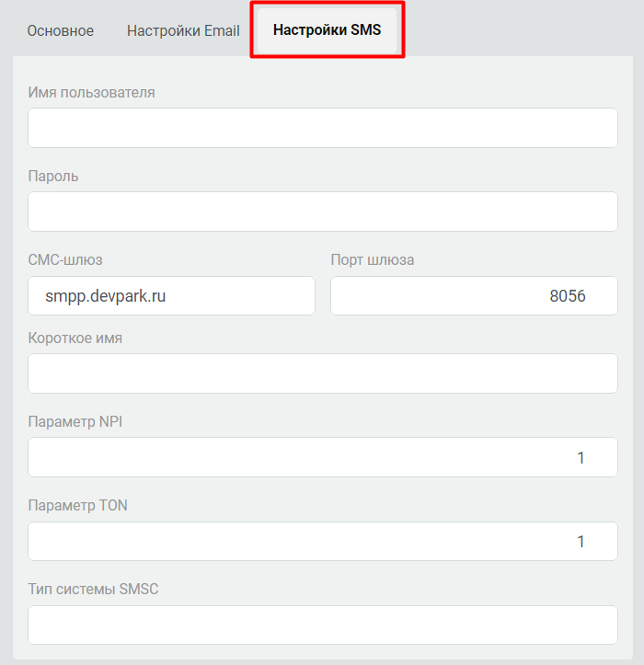Focus the Тип системы SMSC field
Image resolution: width=644 pixels, height=665 pixels.
tap(322, 625)
